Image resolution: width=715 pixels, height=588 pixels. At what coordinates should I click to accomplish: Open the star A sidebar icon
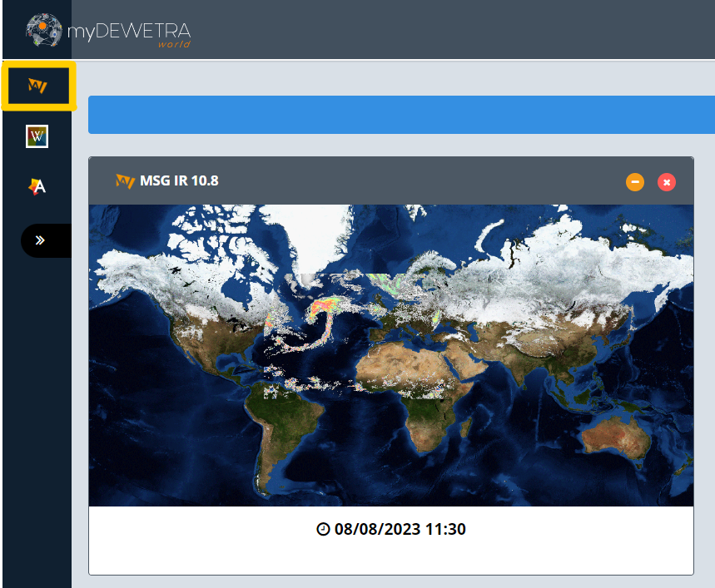(x=37, y=187)
